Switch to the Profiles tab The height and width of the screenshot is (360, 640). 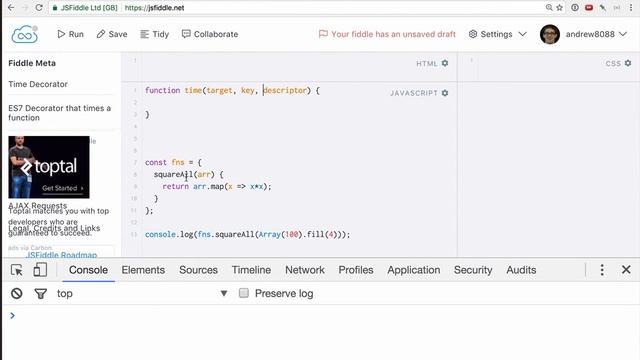tap(356, 270)
